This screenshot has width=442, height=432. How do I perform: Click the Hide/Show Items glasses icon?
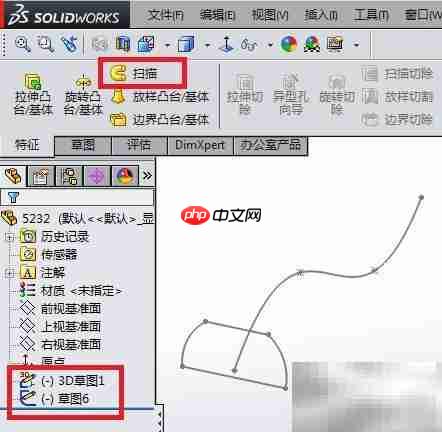[x=249, y=44]
